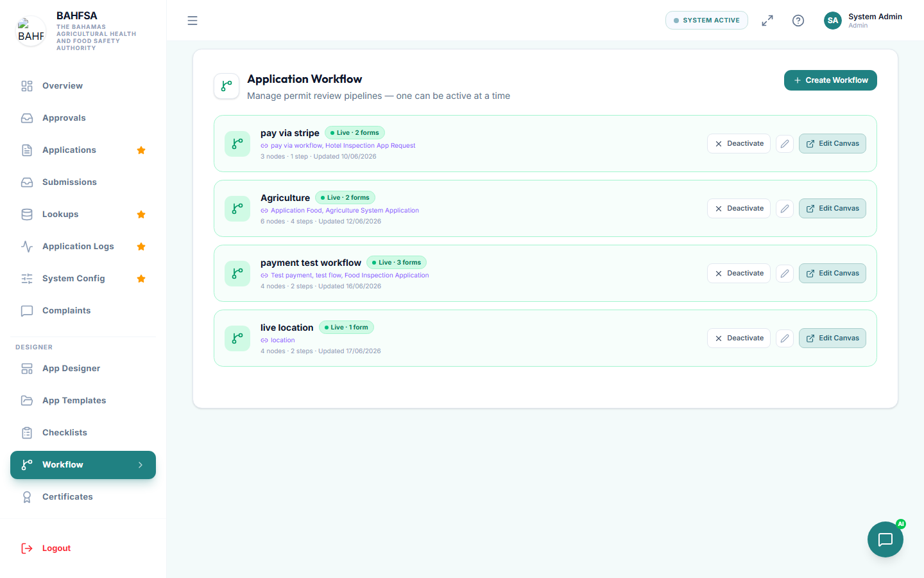The image size is (924, 578).
Task: Click the Application Workflow header branch icon
Action: [x=227, y=86]
